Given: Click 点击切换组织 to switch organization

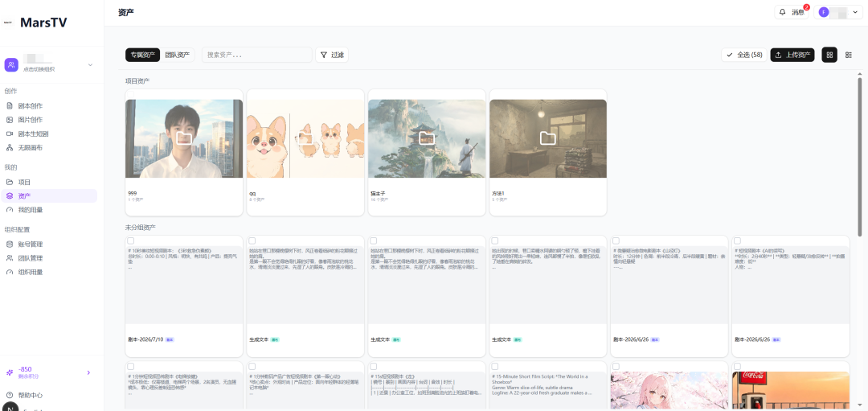Looking at the screenshot, I should pyautogui.click(x=39, y=69).
